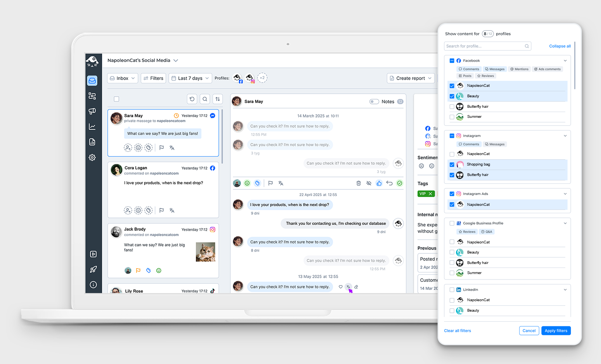Click the edit icon beside the last message
601x364 pixels.
[x=356, y=287]
